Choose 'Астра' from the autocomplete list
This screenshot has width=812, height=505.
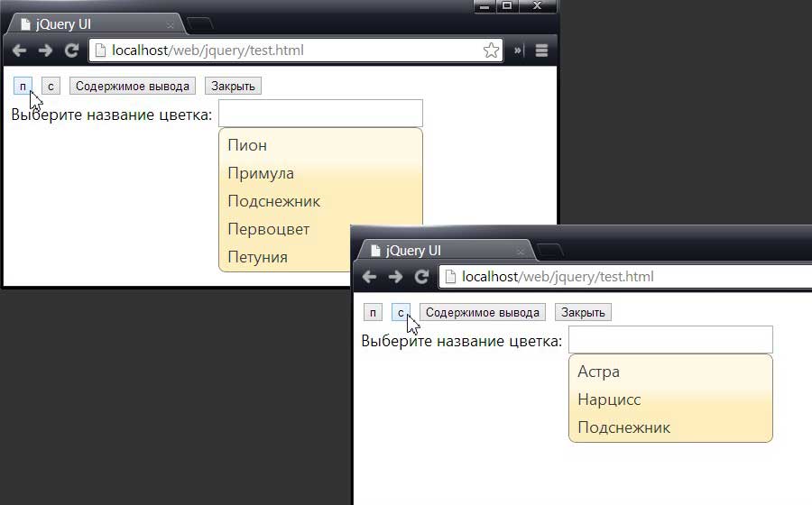click(x=670, y=372)
